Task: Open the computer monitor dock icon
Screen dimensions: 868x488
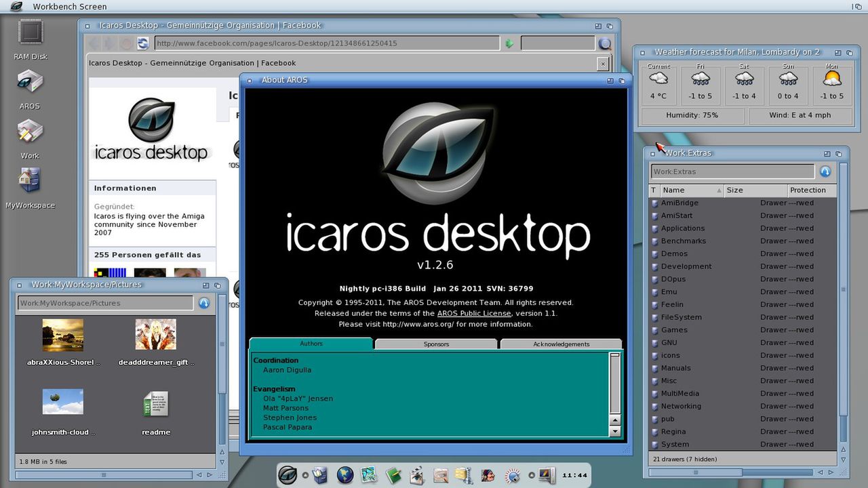Action: [x=547, y=475]
